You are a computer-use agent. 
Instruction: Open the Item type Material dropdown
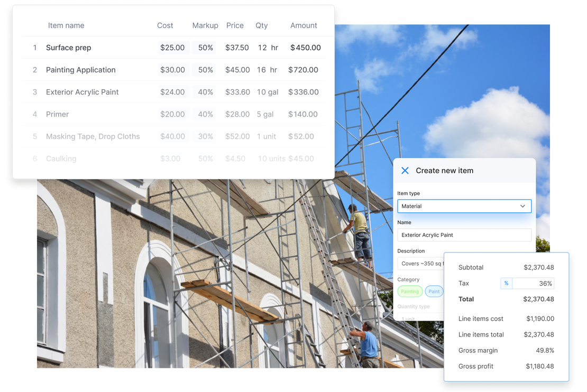click(464, 206)
